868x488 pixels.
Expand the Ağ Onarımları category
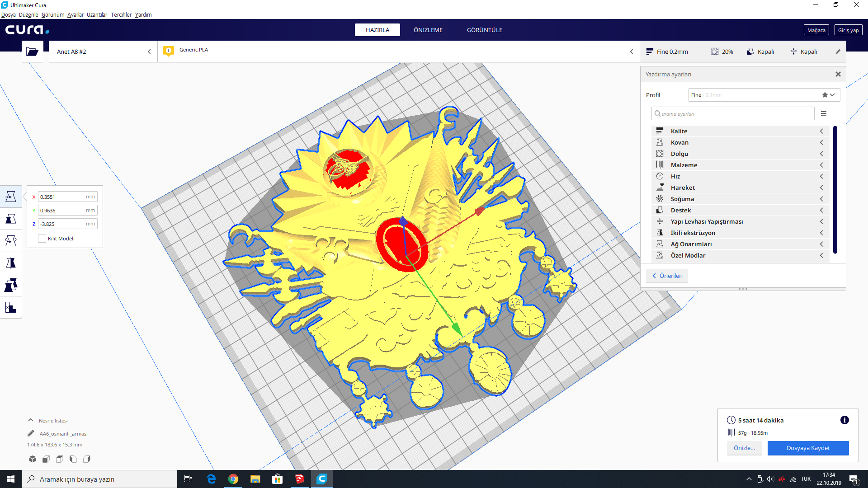740,244
